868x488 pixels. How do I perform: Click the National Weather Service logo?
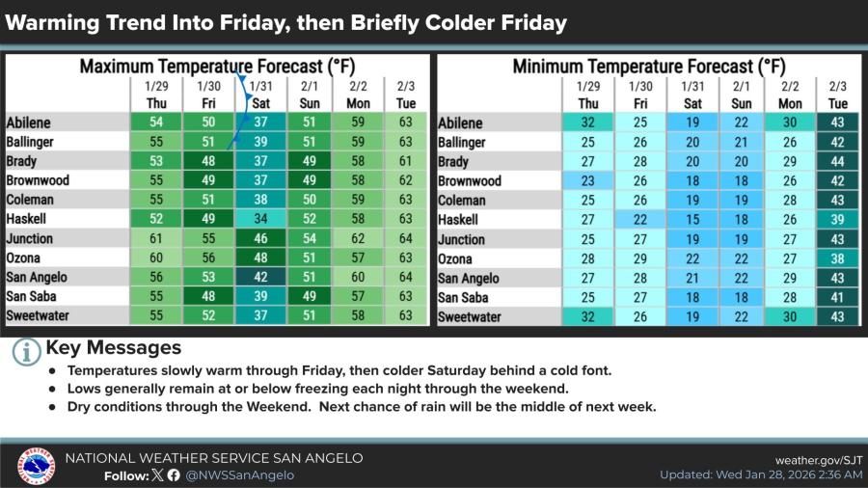click(x=36, y=467)
